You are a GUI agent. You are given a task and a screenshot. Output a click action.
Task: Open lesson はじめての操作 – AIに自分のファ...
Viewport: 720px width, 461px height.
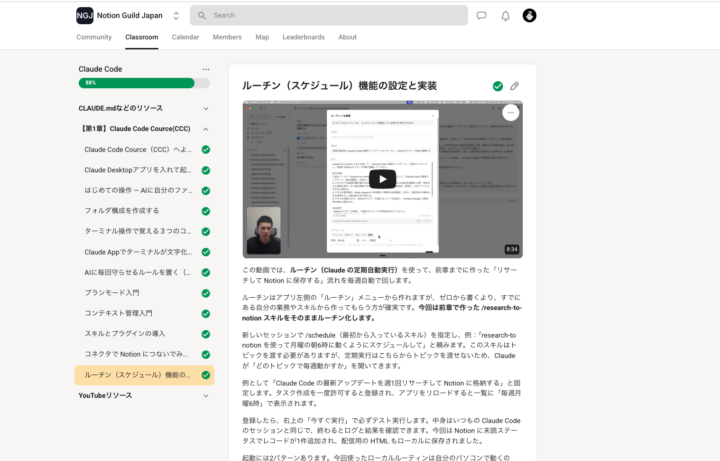coord(138,191)
